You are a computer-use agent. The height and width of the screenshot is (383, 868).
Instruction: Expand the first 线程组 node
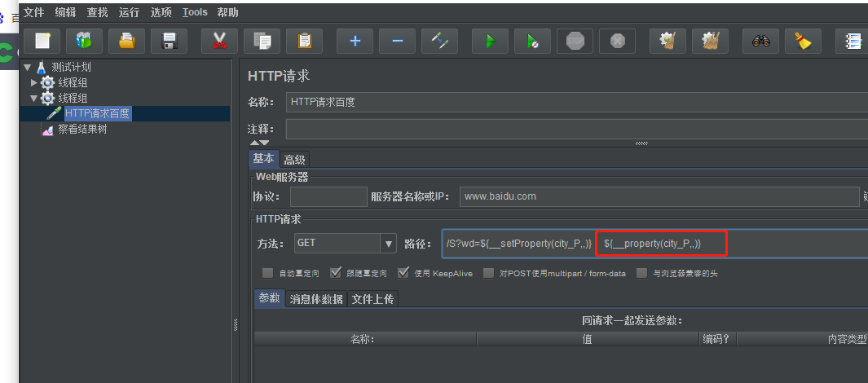click(x=33, y=83)
